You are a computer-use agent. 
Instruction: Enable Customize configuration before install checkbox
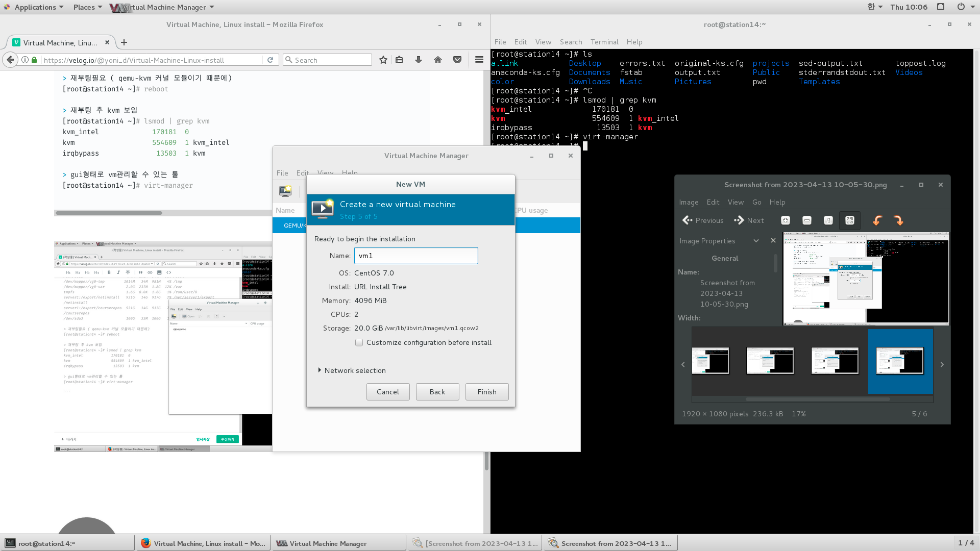click(359, 342)
